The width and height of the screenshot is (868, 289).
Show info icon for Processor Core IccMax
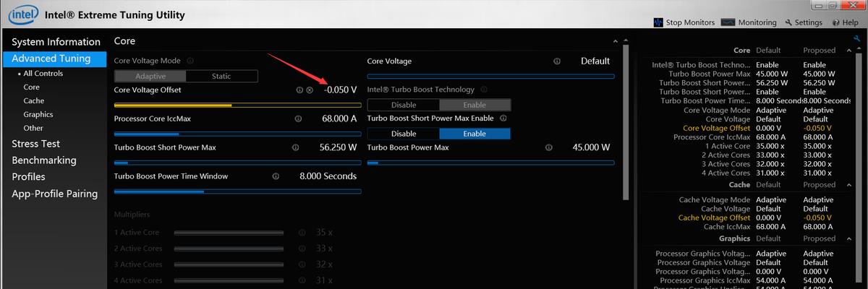pos(298,118)
